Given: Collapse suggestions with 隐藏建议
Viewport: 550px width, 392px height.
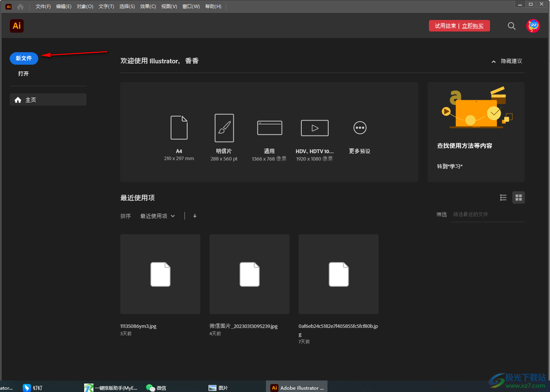Looking at the screenshot, I should point(507,61).
